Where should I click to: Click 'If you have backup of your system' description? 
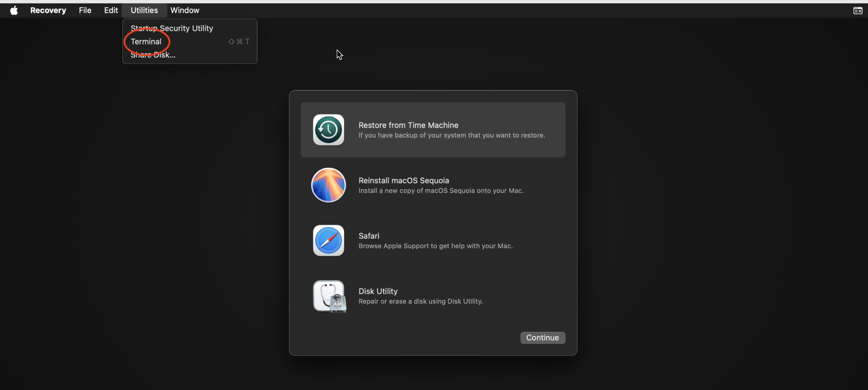452,135
